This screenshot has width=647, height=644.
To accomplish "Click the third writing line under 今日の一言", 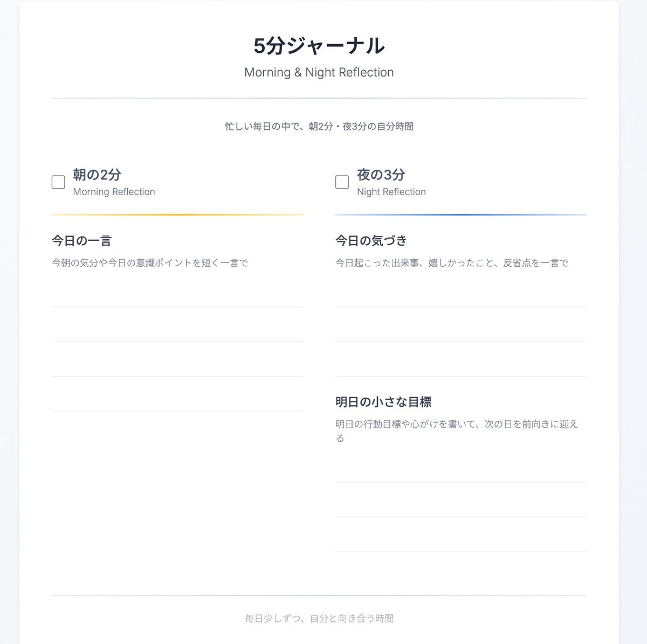I will [177, 359].
